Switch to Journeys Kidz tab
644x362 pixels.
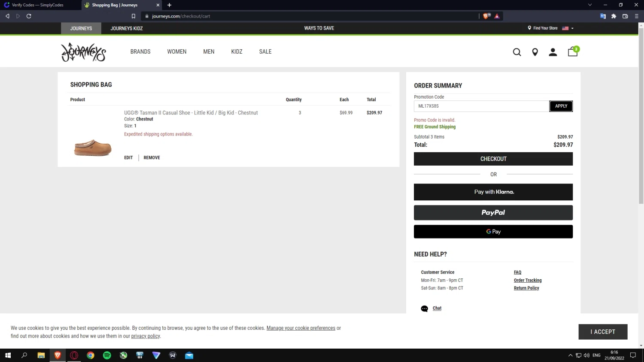pyautogui.click(x=127, y=28)
